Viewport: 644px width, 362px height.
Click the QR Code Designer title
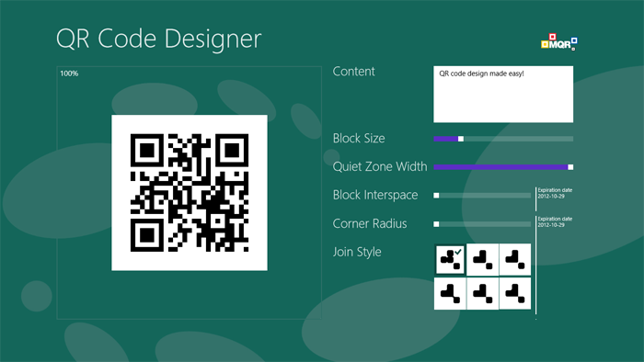(158, 39)
